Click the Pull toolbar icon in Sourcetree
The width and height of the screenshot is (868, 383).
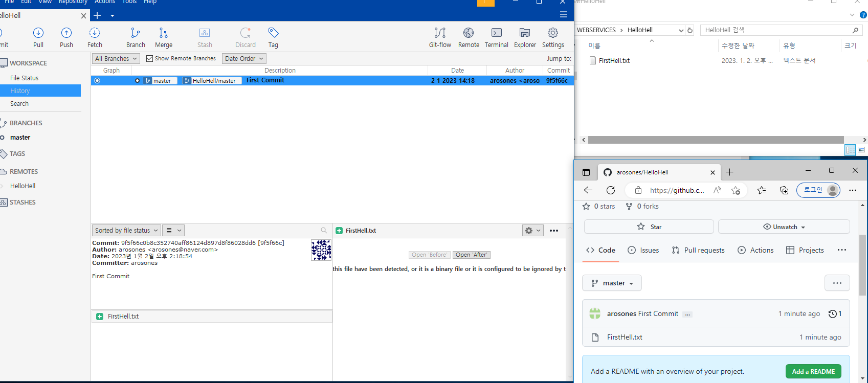pyautogui.click(x=38, y=37)
